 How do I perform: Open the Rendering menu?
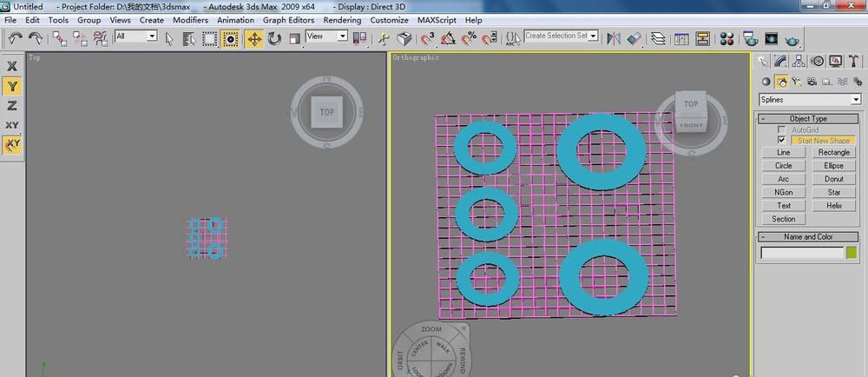342,20
